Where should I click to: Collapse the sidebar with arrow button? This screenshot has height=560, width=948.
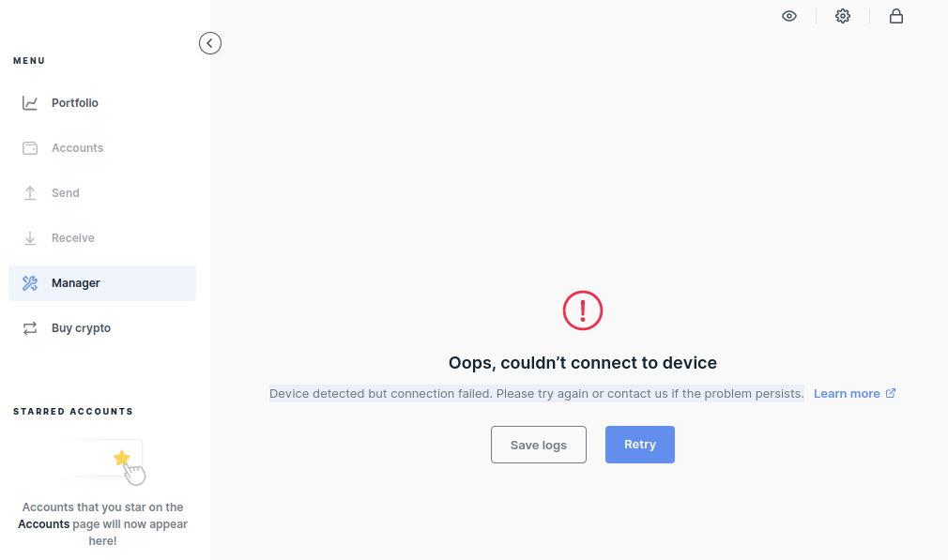210,43
